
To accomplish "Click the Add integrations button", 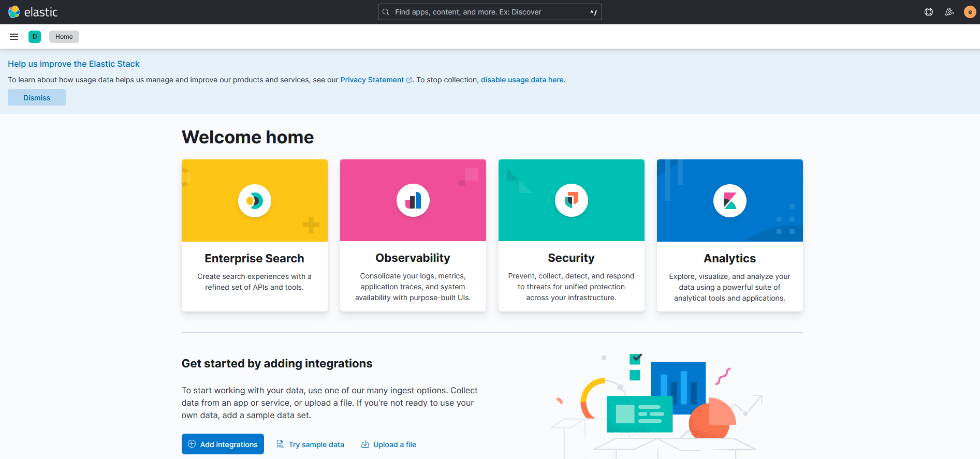I will pyautogui.click(x=223, y=444).
